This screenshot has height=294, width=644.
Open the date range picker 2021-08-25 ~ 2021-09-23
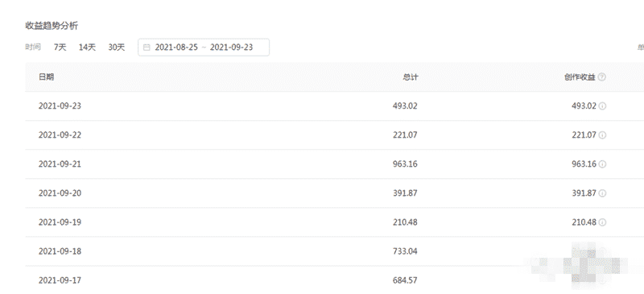204,48
